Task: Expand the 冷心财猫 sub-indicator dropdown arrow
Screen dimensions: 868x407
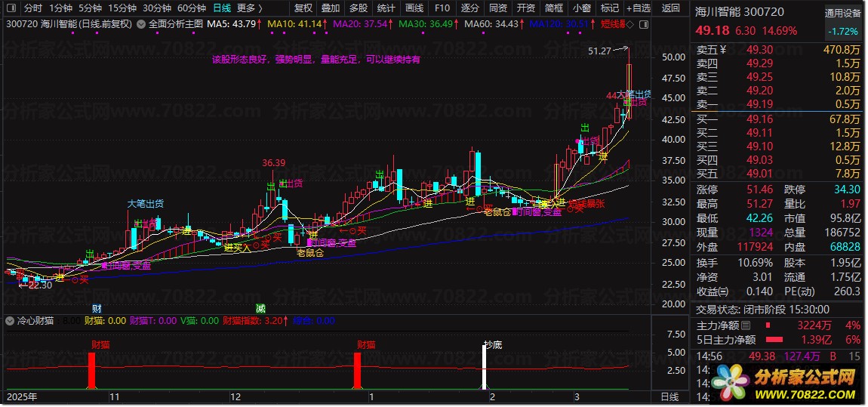Action: 10,321
